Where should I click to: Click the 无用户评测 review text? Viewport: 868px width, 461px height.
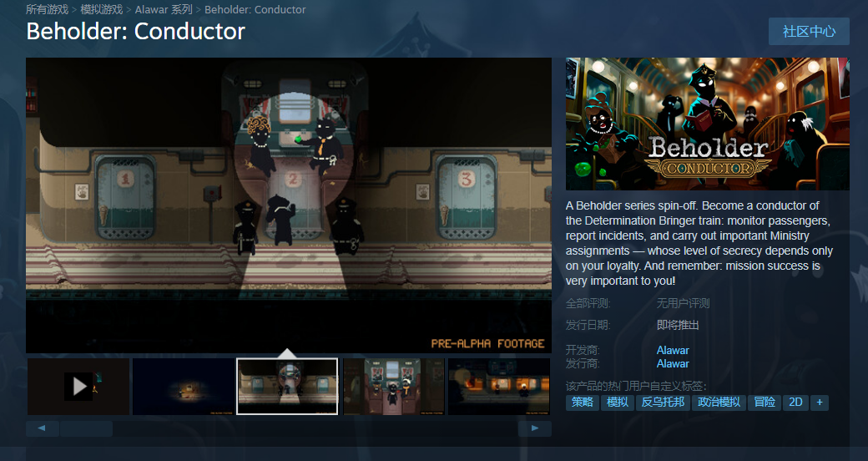click(x=683, y=303)
